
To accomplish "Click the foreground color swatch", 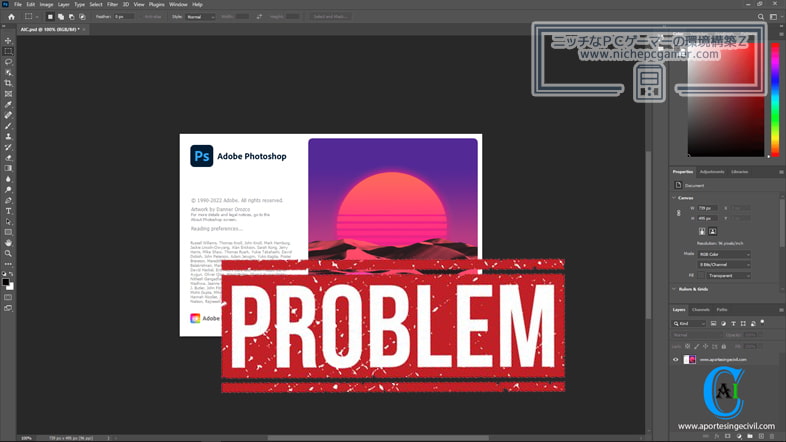I will point(6,282).
